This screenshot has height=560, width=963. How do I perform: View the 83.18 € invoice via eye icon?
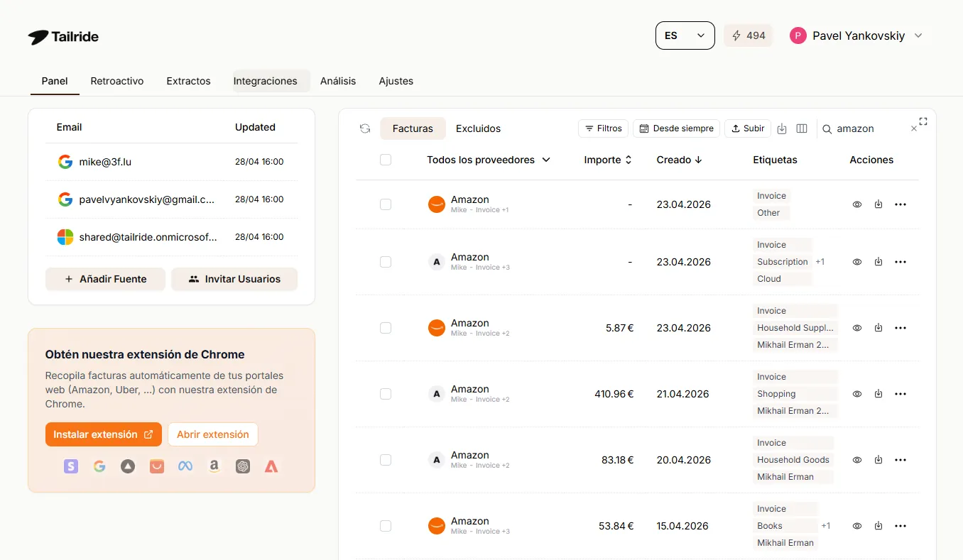(857, 460)
